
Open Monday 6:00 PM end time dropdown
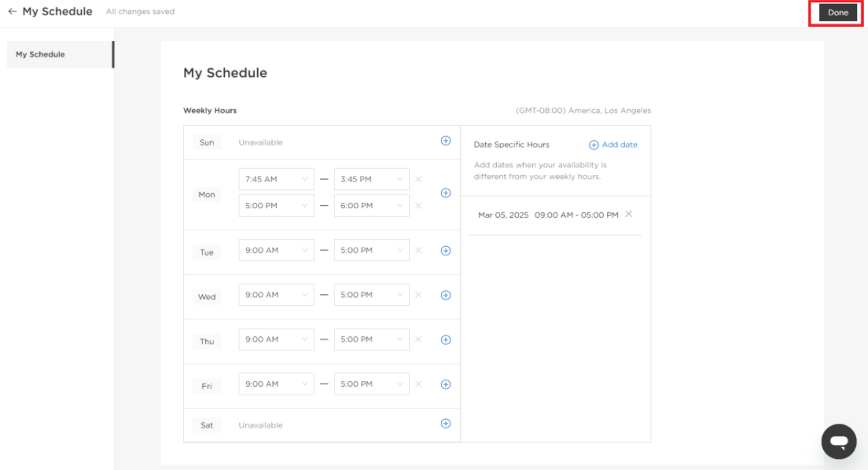[371, 205]
